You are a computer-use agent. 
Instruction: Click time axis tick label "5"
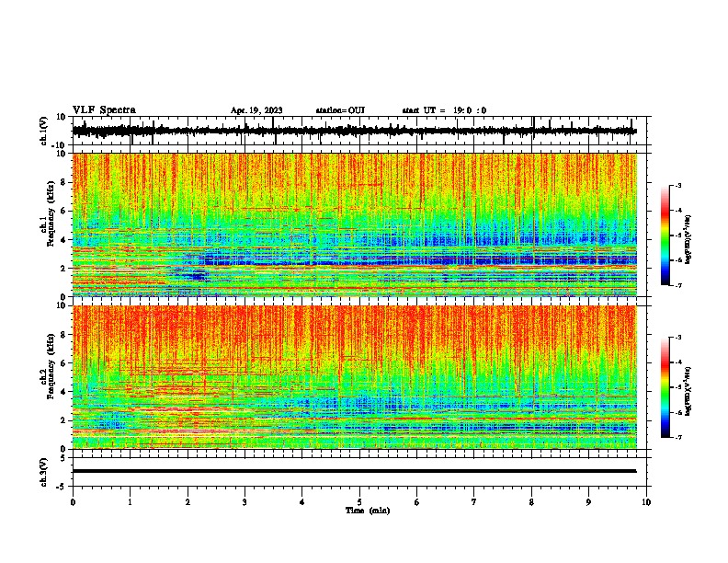(359, 502)
